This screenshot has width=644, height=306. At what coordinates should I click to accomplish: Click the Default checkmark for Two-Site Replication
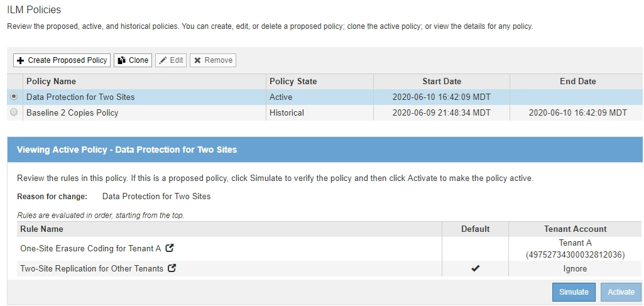(x=475, y=268)
